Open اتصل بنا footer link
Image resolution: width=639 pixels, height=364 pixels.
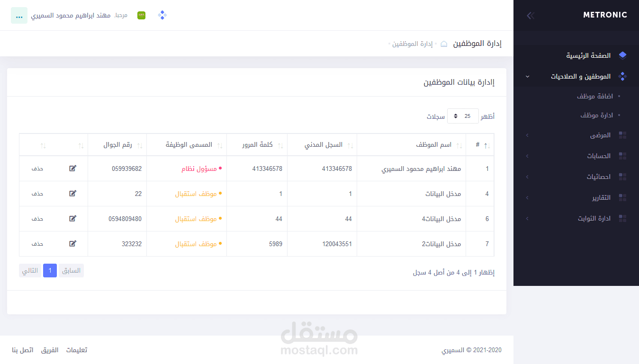point(23,350)
